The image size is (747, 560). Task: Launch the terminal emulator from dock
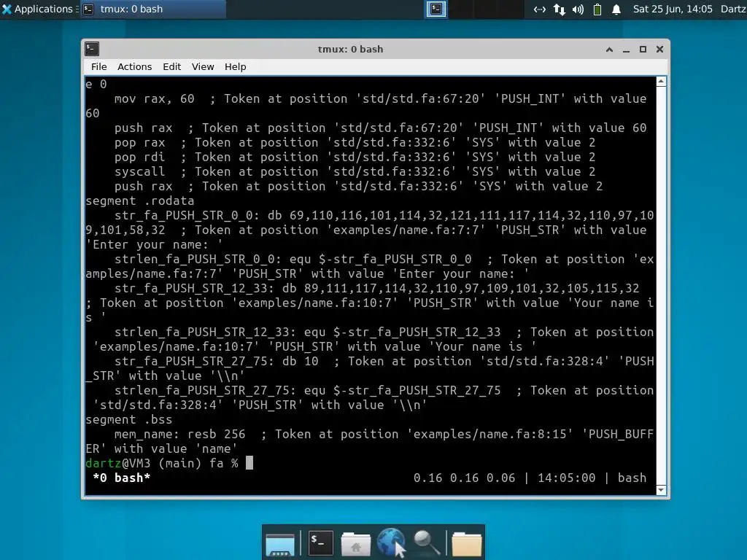point(320,542)
